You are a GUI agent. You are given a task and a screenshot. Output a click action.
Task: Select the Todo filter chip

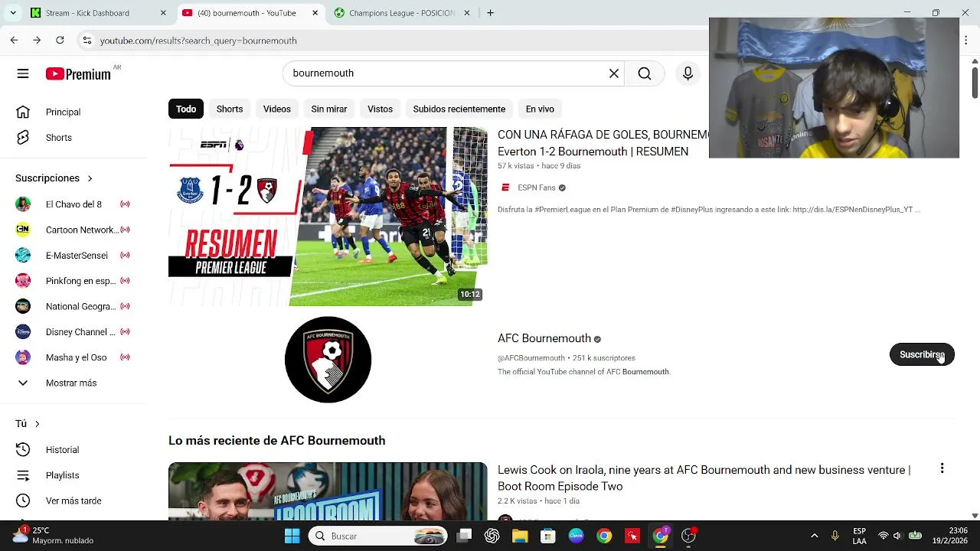pos(186,109)
